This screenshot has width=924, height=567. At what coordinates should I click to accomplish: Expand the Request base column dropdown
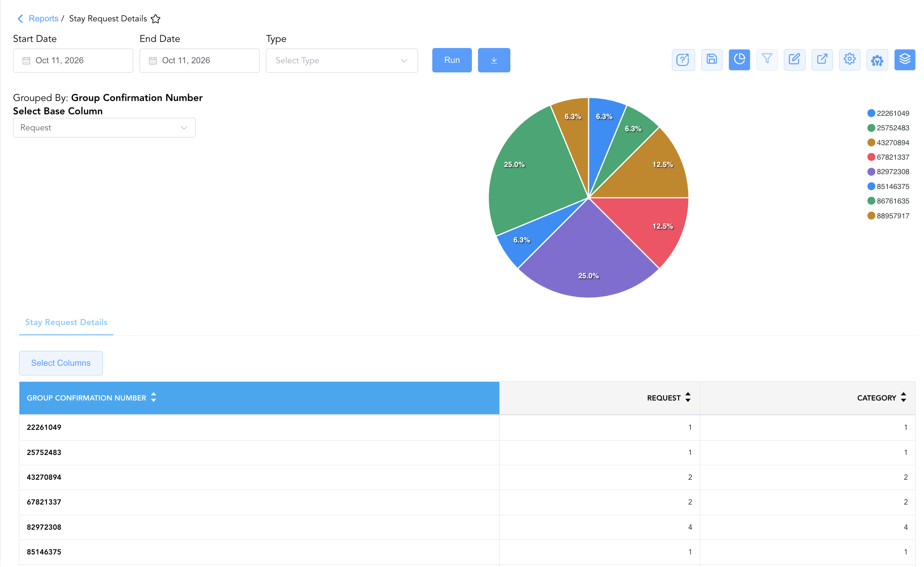[x=104, y=128]
